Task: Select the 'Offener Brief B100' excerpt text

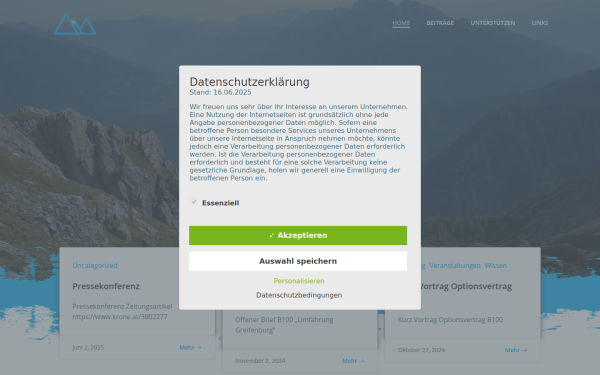Action: [284, 324]
